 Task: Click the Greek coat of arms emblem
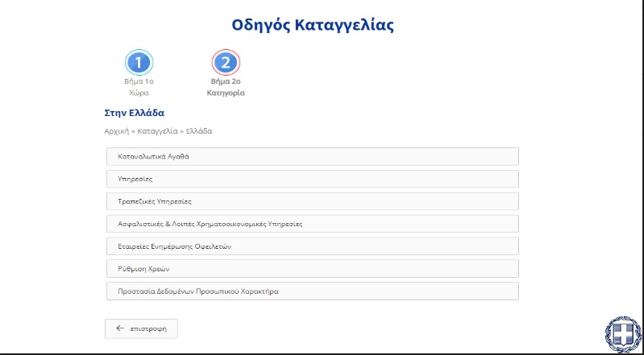pos(623,335)
